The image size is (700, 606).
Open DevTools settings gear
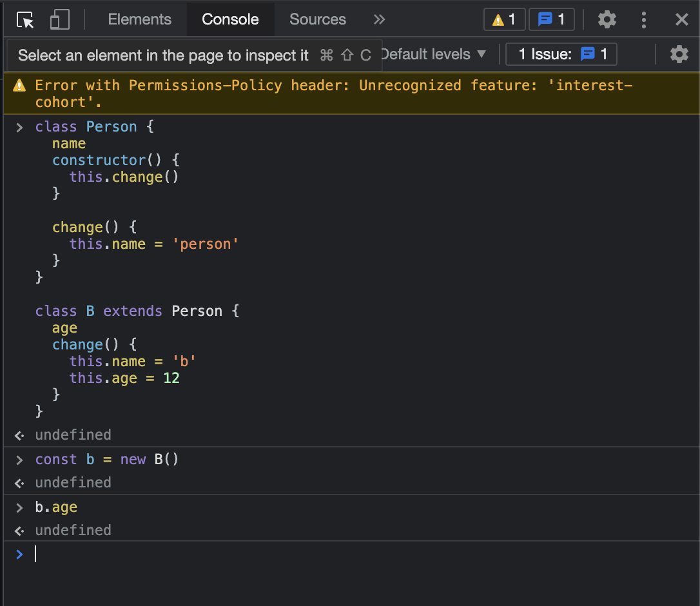tap(607, 19)
